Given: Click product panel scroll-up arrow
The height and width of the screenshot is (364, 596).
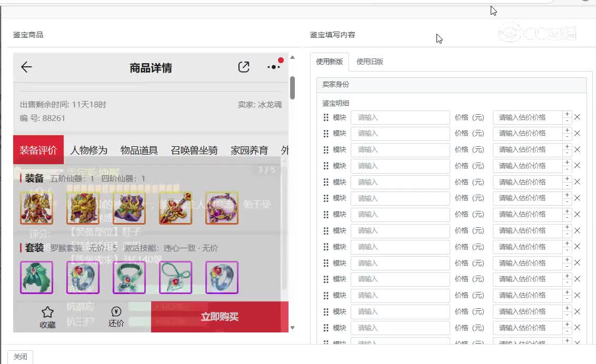Looking at the screenshot, I should [x=292, y=57].
